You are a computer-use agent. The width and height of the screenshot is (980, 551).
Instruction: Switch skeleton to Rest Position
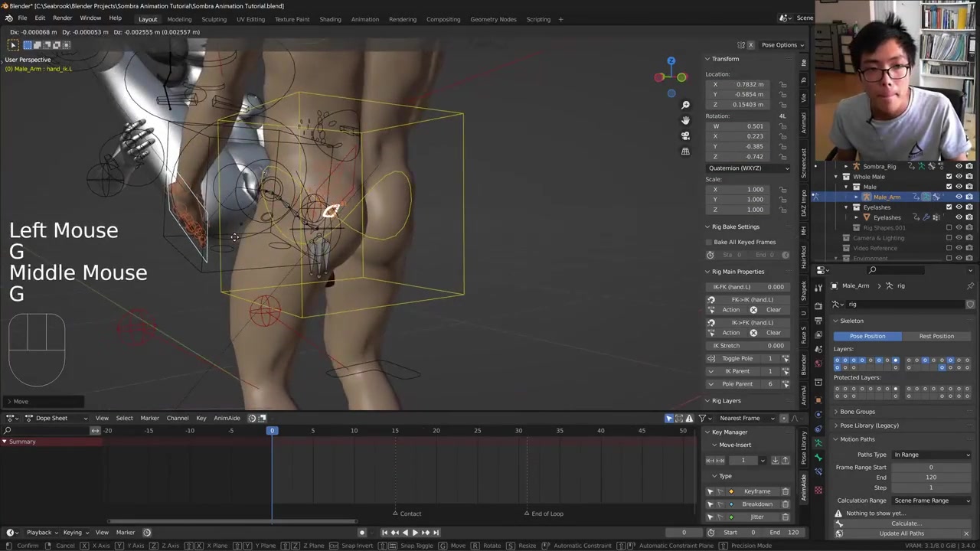pos(936,336)
